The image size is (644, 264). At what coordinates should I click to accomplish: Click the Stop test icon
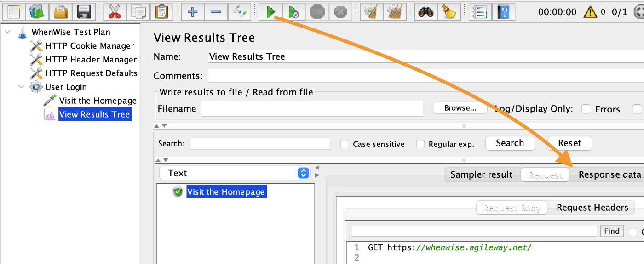(x=317, y=11)
